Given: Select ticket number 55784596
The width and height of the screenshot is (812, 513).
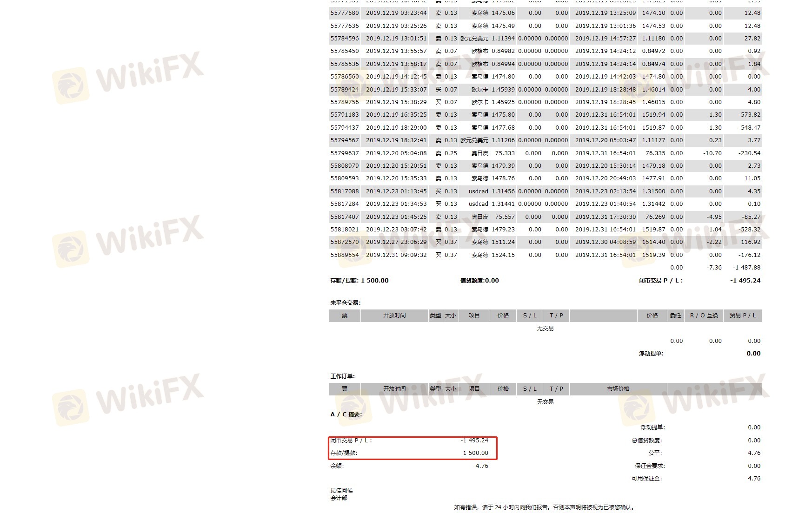Looking at the screenshot, I should (345, 39).
